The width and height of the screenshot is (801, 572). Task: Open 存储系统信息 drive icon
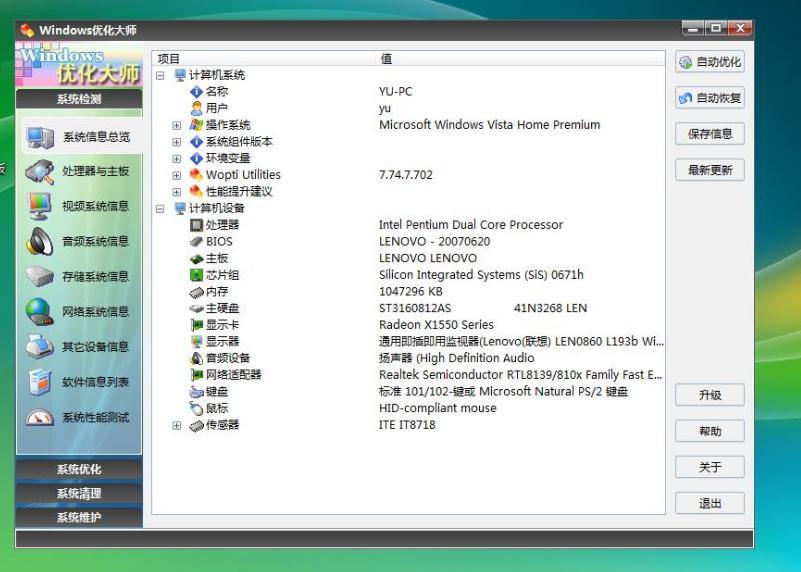(x=40, y=276)
